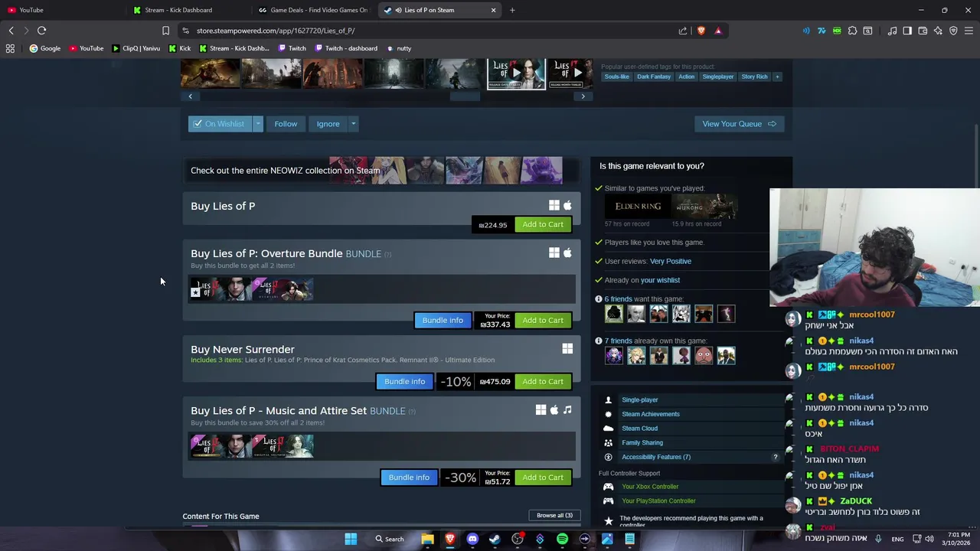980x551 pixels.
Task: Open the Google bookmark
Action: pyautogui.click(x=44, y=48)
